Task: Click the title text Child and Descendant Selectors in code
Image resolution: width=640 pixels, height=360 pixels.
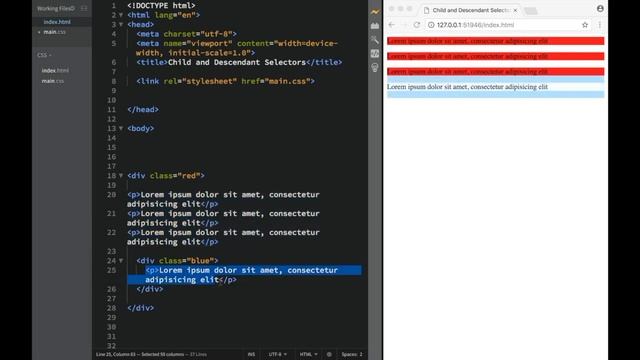Action: point(237,62)
